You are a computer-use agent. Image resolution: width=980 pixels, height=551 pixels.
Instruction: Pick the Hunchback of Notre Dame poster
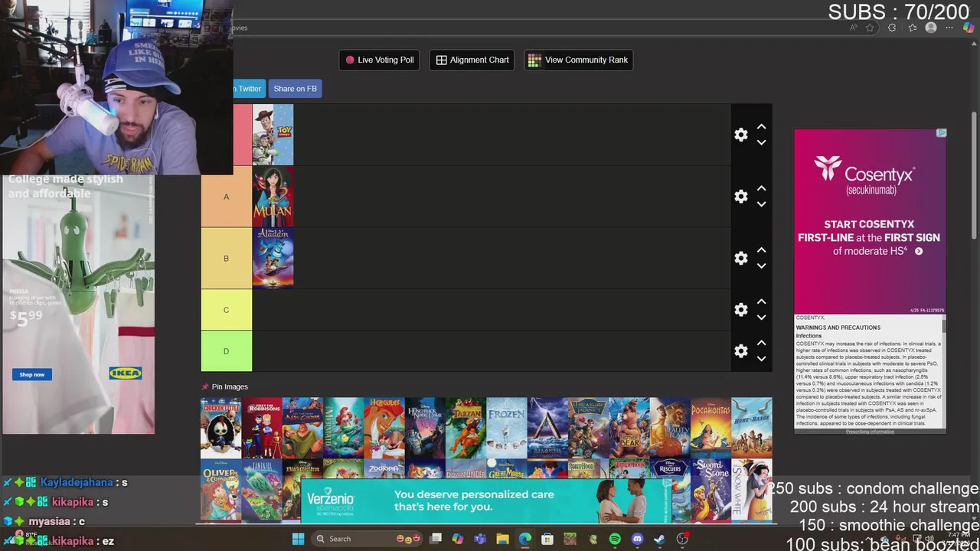coord(425,428)
